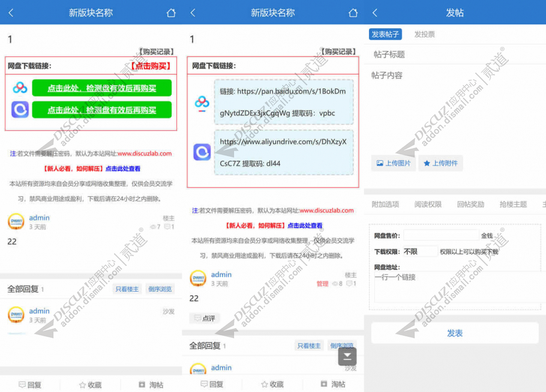Go back using middle panel back arrow
This screenshot has width=546, height=392.
[x=193, y=13]
